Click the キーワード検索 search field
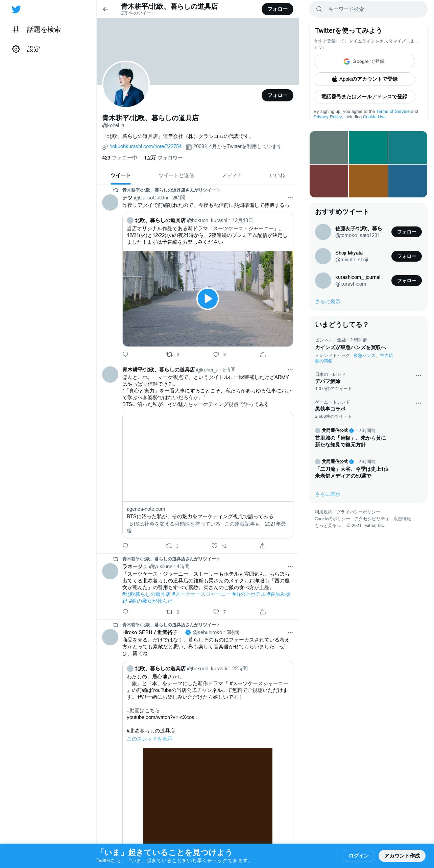The height and width of the screenshot is (868, 434). (368, 9)
